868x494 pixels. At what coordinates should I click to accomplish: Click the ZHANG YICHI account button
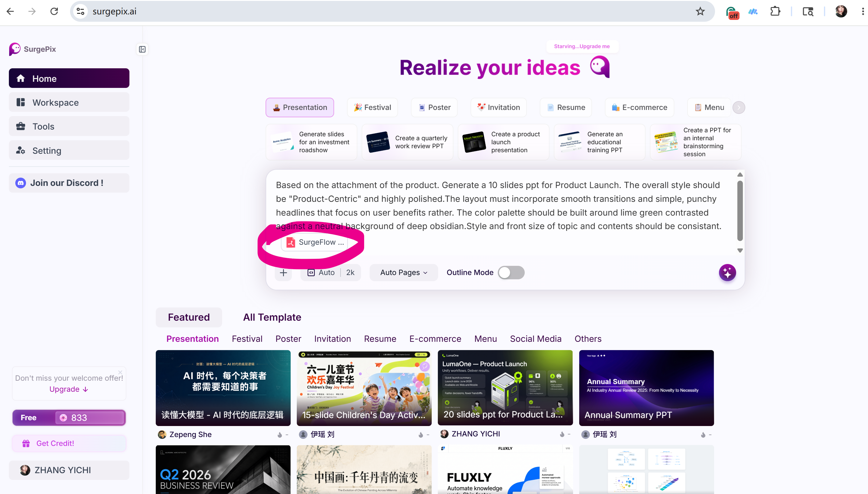(69, 470)
